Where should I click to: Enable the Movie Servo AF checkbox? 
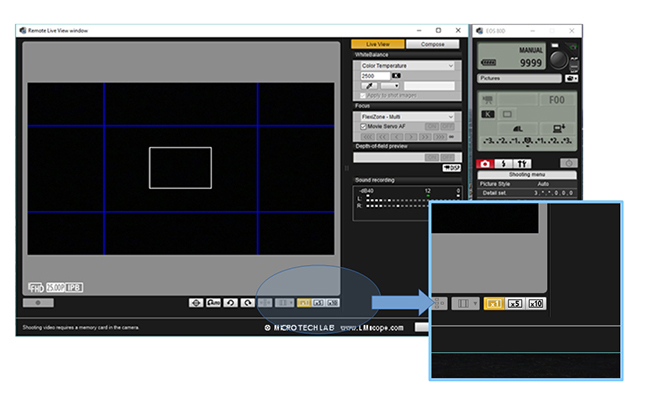[x=363, y=127]
